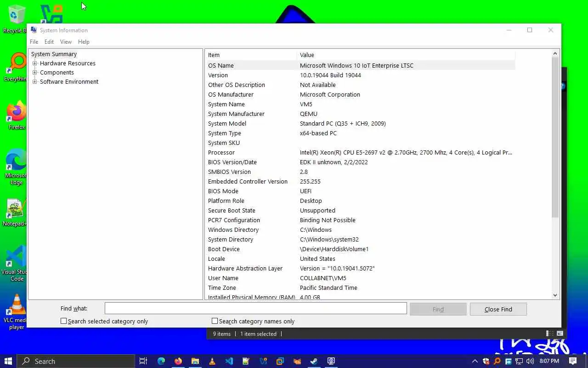Launch VLC from the taskbar
This screenshot has width=588, height=368.
click(212, 361)
